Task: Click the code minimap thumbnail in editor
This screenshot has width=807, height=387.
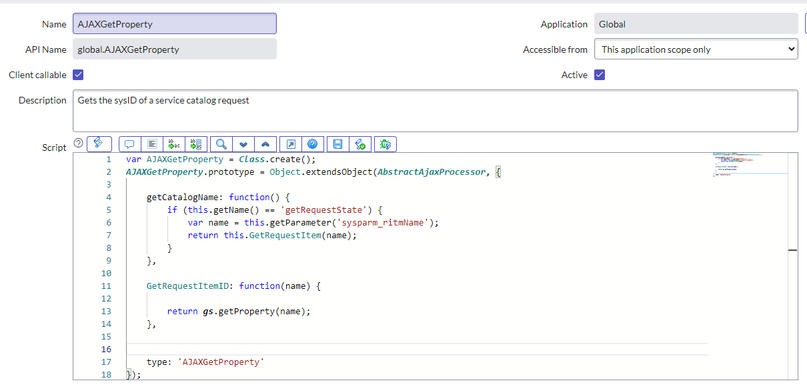Action: pyautogui.click(x=749, y=165)
